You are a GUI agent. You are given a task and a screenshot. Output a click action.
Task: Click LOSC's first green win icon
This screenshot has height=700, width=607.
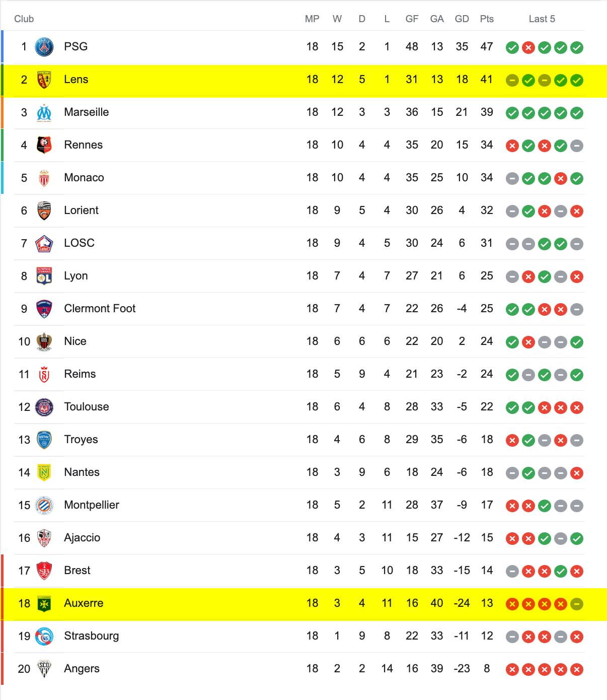click(x=545, y=244)
